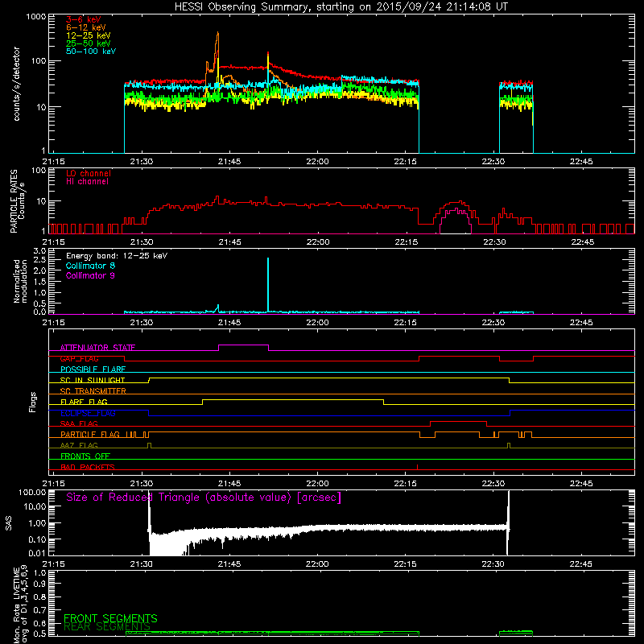Click the HESSI Observing Summary title text
644x644 pixels.
coord(341,7)
